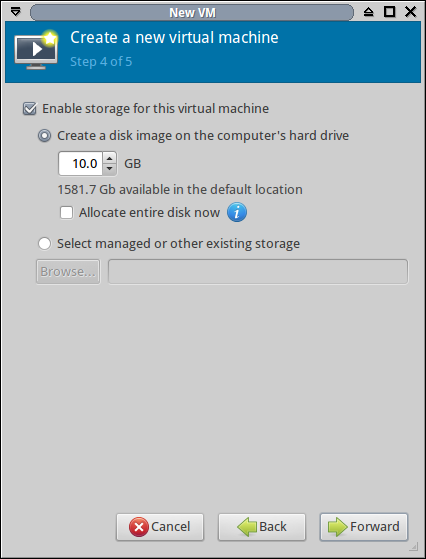Viewport: 426px width, 559px height.
Task: Click the window resize grip corner
Action: pos(413,546)
